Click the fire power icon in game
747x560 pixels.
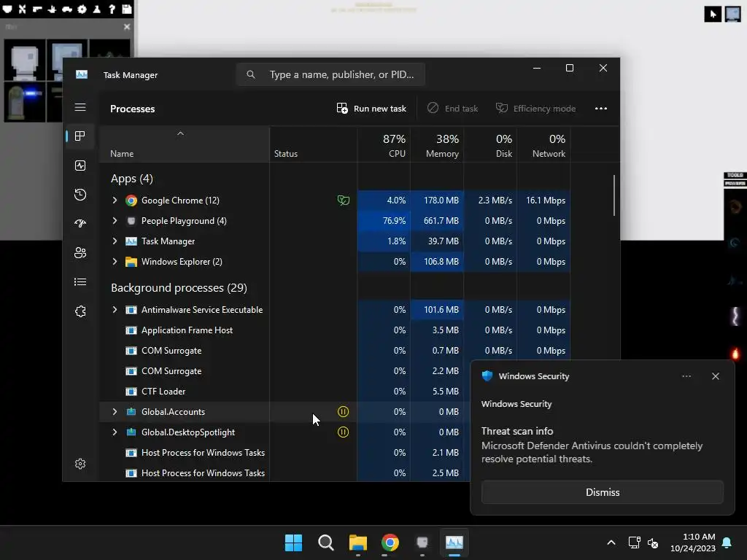(x=735, y=354)
